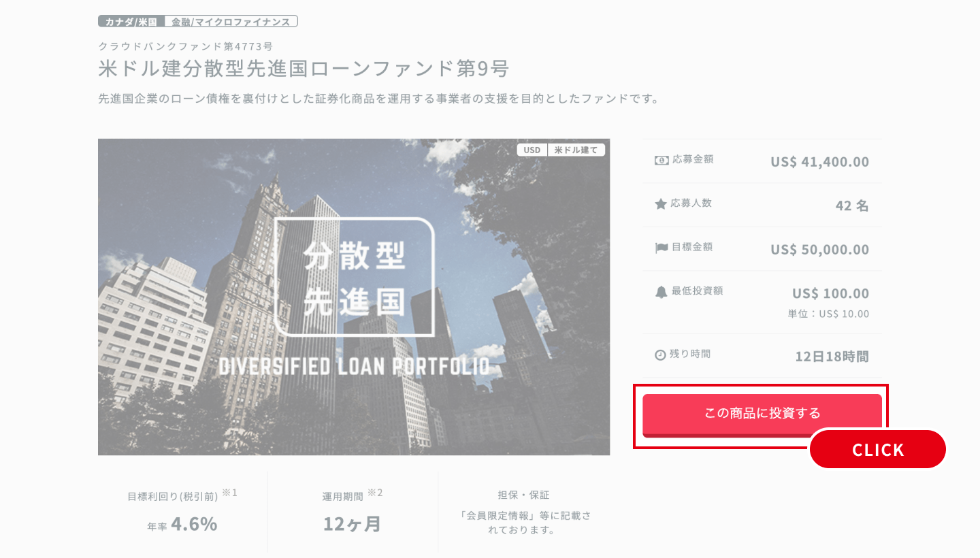Viewport: 980px width, 558px height.
Task: Click the banknote icon beside 応募金額
Action: [x=661, y=161]
